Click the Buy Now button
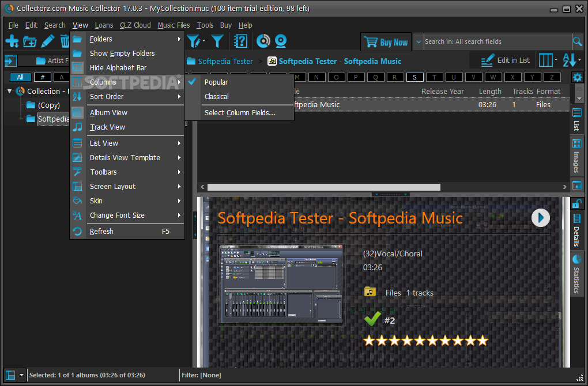 pos(386,42)
